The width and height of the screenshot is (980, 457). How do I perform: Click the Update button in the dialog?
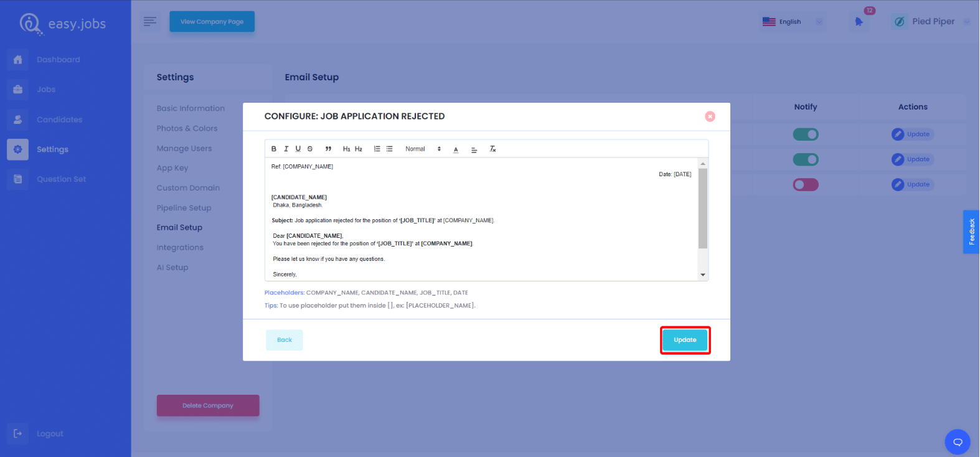point(685,340)
